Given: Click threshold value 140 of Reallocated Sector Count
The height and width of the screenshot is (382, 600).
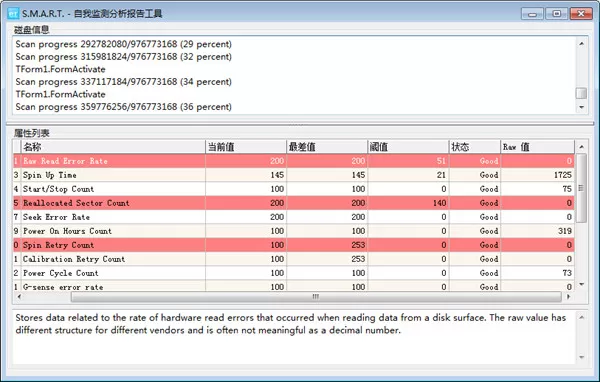Looking at the screenshot, I should (x=440, y=203).
